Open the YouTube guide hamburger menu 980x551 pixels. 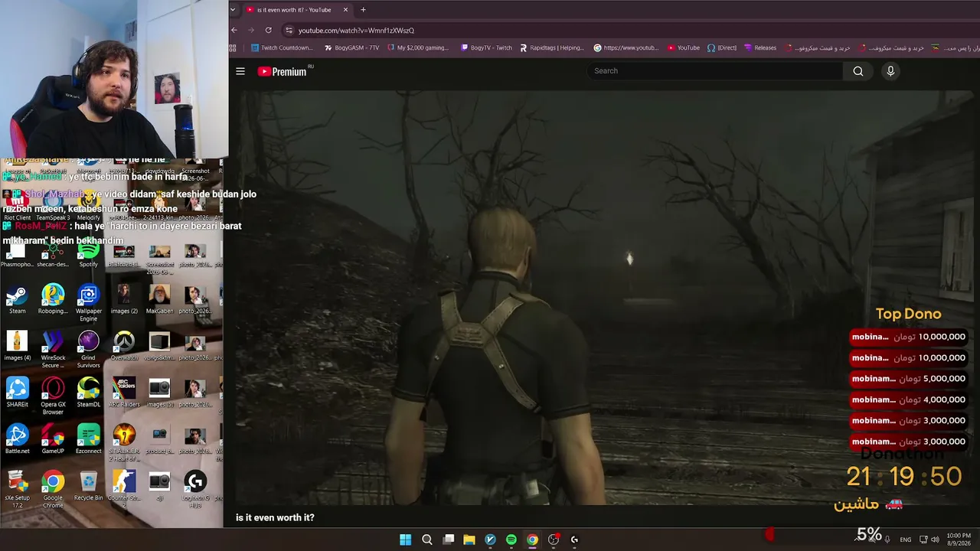(x=240, y=71)
